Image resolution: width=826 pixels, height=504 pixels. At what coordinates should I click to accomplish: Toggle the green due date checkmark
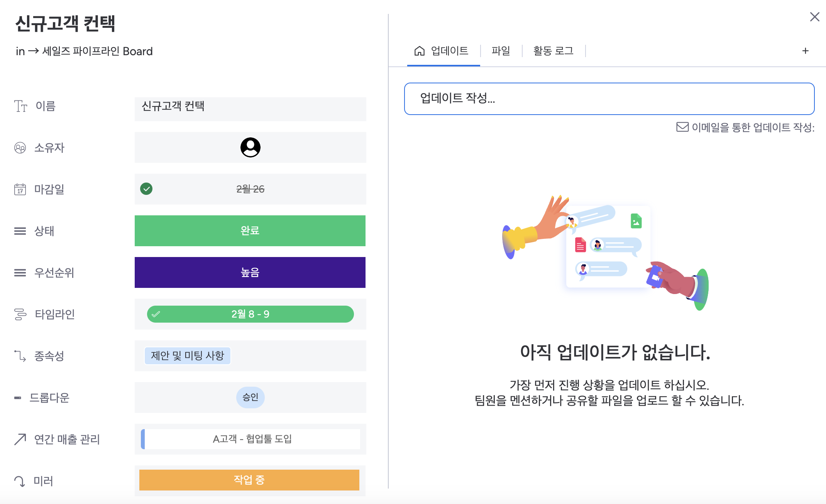[x=146, y=189]
